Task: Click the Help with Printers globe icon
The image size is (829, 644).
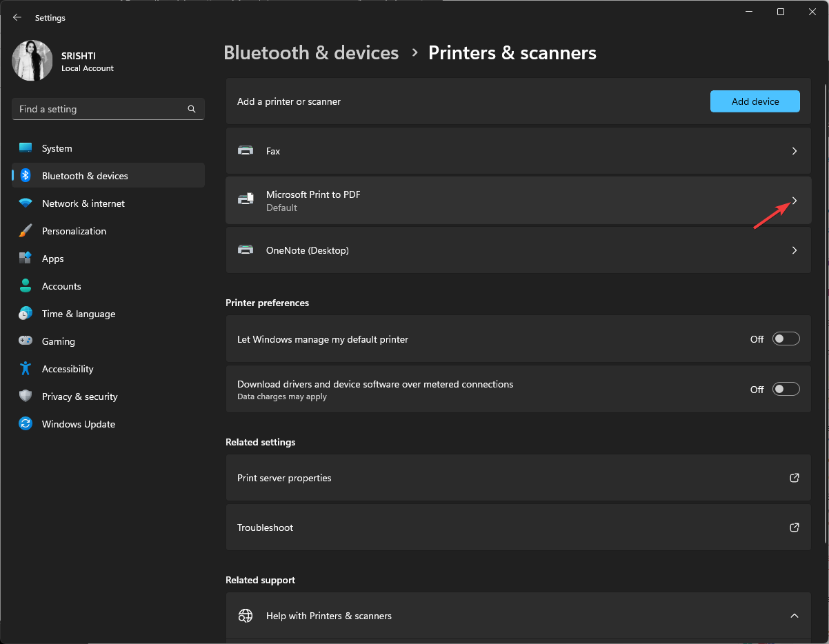Action: (246, 616)
